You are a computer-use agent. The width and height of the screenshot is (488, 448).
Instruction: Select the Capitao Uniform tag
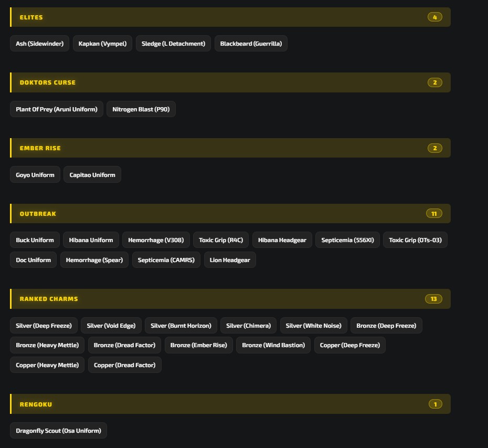point(92,175)
